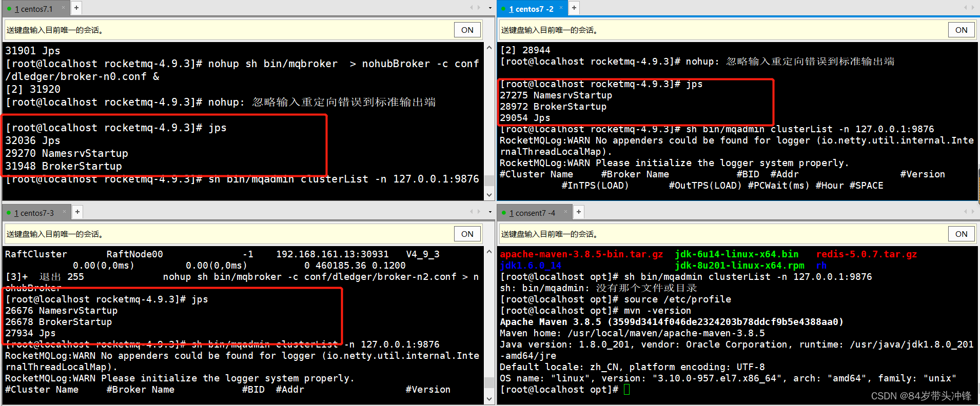
Task: Click the scroll-up arrow in the centos7-3 terminal
Action: [x=489, y=252]
